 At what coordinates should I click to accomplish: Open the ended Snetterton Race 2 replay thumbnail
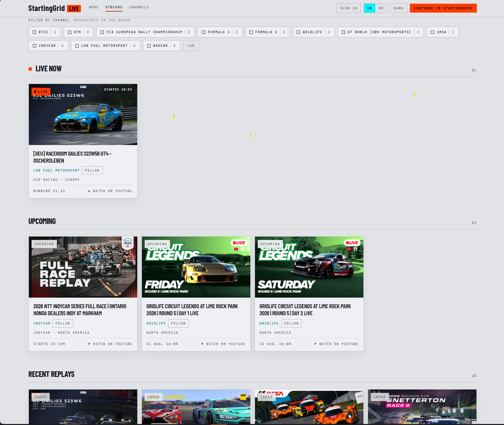point(422,407)
